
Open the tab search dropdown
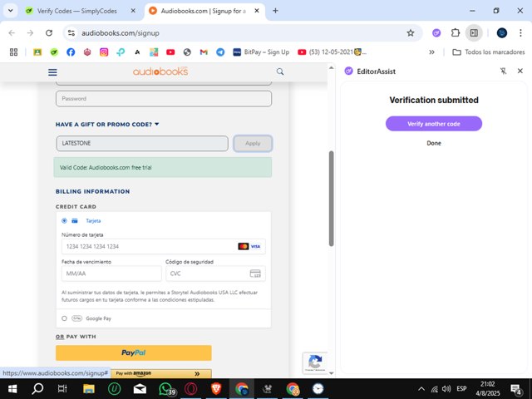11,11
